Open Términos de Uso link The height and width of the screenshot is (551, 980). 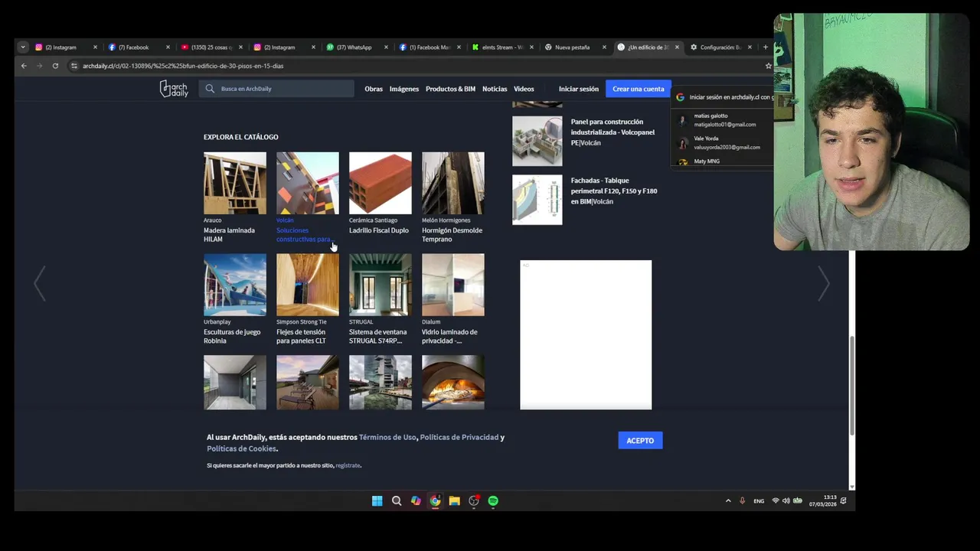coord(387,437)
